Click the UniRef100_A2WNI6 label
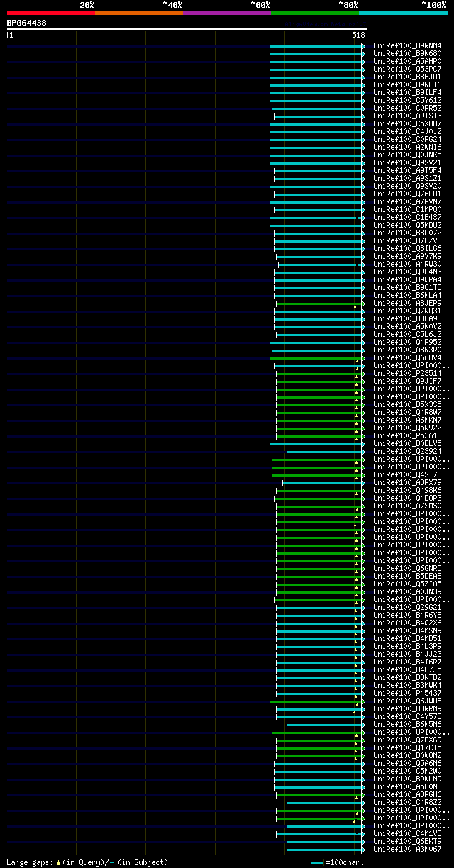The image size is (454, 868). point(407,147)
